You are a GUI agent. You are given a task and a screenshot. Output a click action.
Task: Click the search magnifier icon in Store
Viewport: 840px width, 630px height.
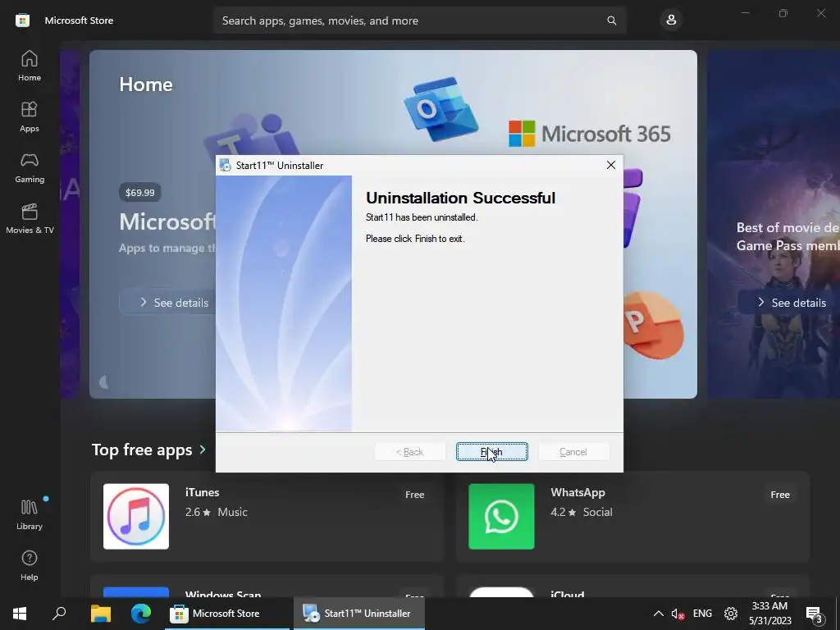tap(611, 21)
